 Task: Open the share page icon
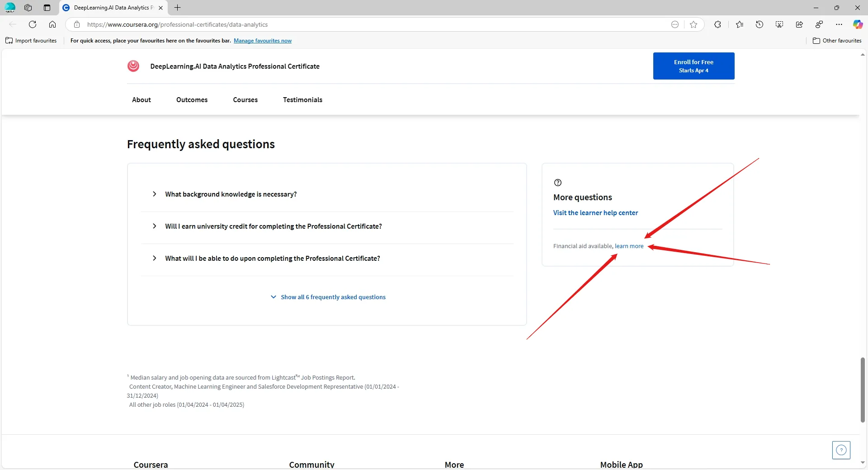pos(799,24)
